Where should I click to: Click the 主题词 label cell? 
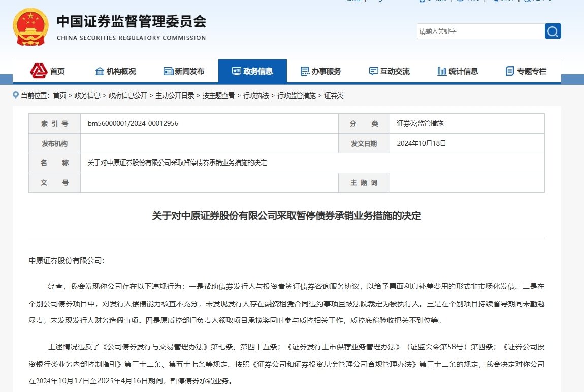(x=364, y=183)
